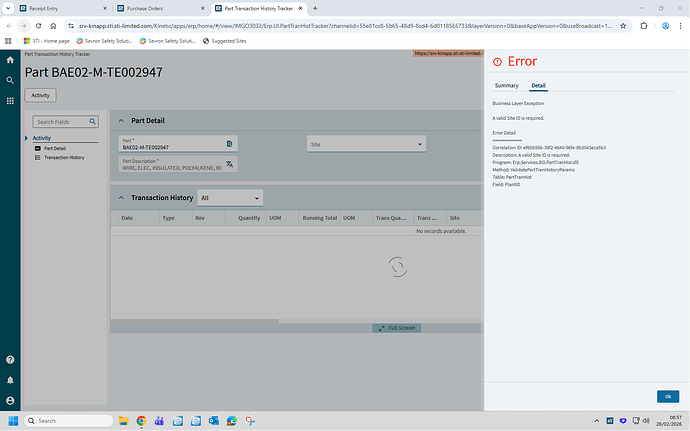The height and width of the screenshot is (431, 690).
Task: Open a new browser tab with plus
Action: pos(315,8)
